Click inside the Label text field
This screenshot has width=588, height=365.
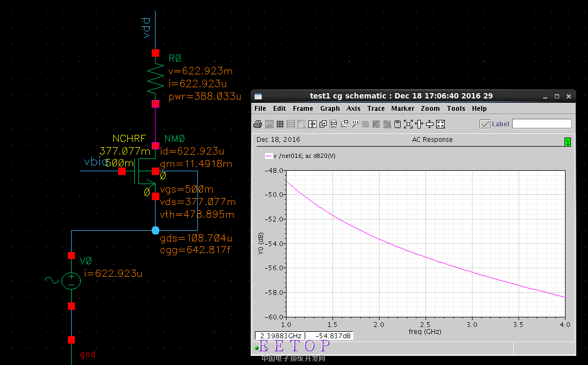click(541, 124)
